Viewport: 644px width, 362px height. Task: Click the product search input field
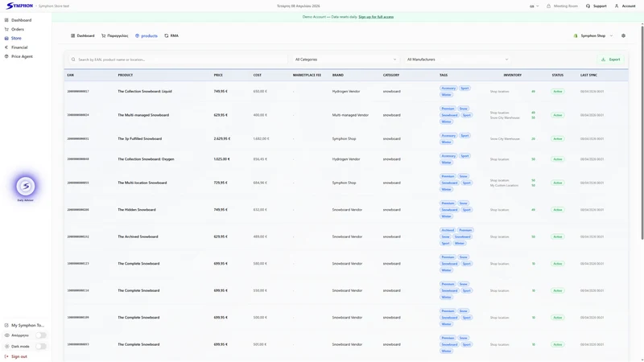(178, 60)
